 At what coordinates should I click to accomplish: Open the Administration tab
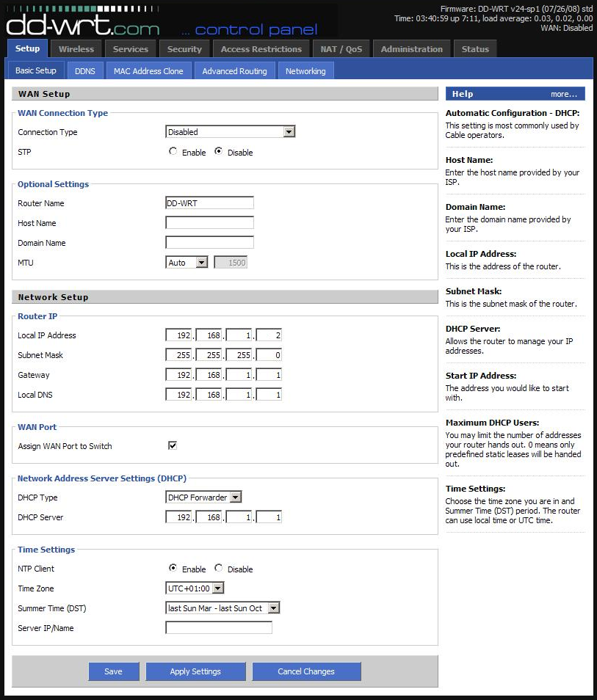(412, 49)
